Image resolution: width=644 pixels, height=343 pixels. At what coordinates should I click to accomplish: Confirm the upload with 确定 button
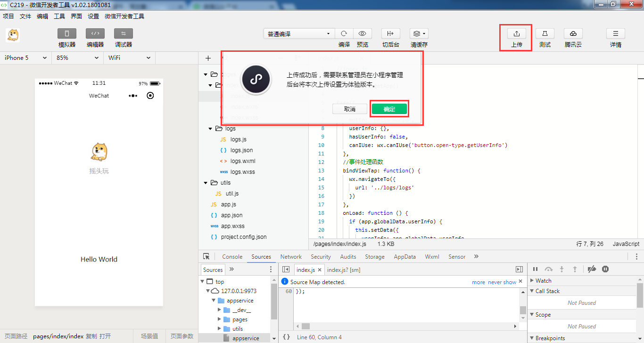tap(389, 109)
